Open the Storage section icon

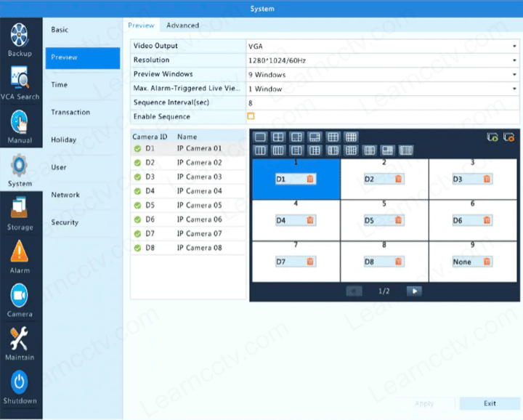tap(20, 209)
